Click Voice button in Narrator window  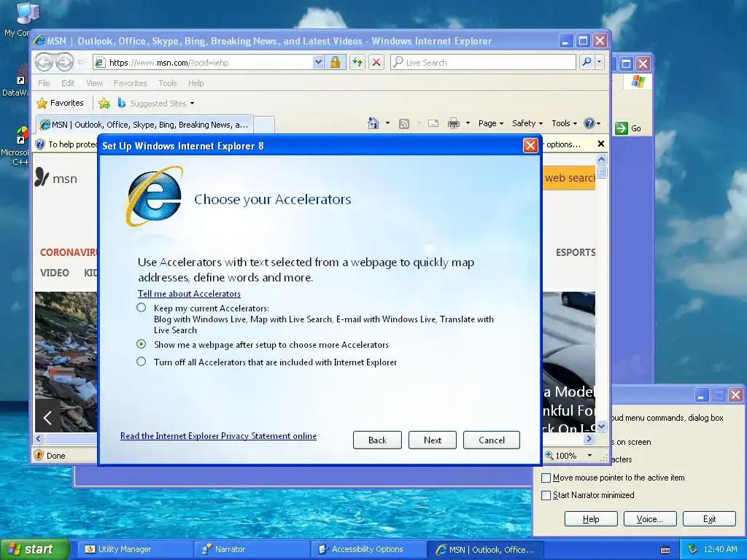pos(650,519)
